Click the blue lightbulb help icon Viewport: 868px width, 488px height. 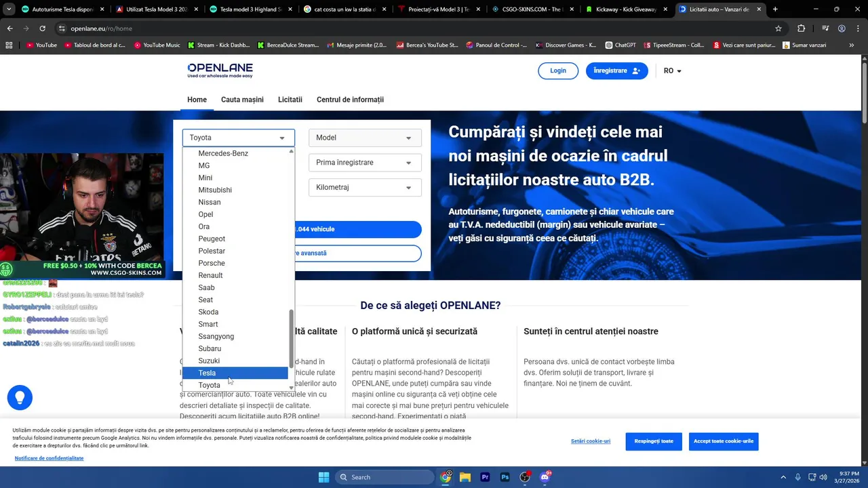(20, 397)
